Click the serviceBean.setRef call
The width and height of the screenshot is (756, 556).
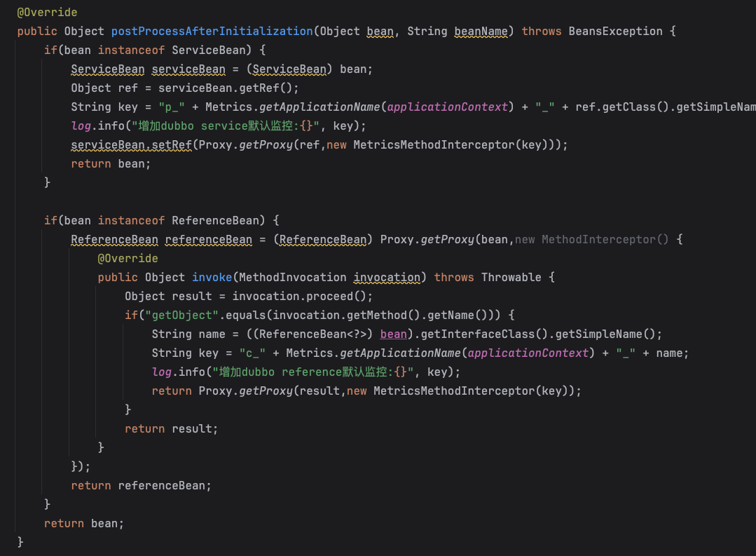(x=131, y=145)
